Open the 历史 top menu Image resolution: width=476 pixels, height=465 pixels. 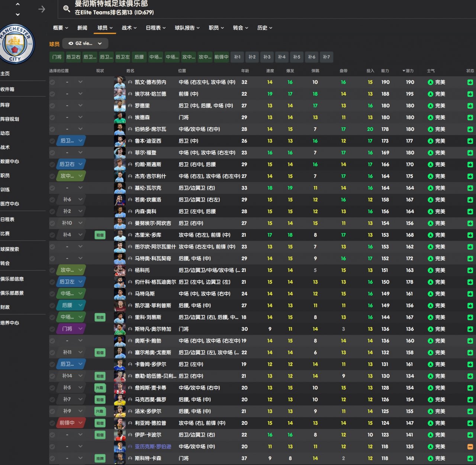click(265, 28)
